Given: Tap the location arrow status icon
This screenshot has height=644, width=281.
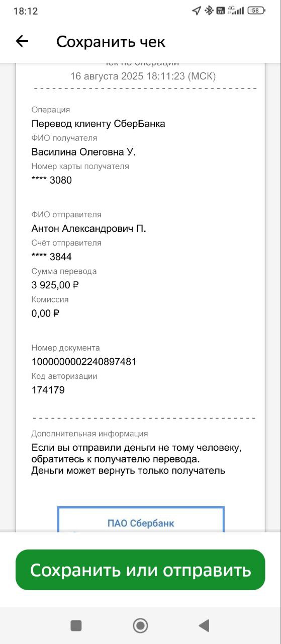Looking at the screenshot, I should point(197,11).
